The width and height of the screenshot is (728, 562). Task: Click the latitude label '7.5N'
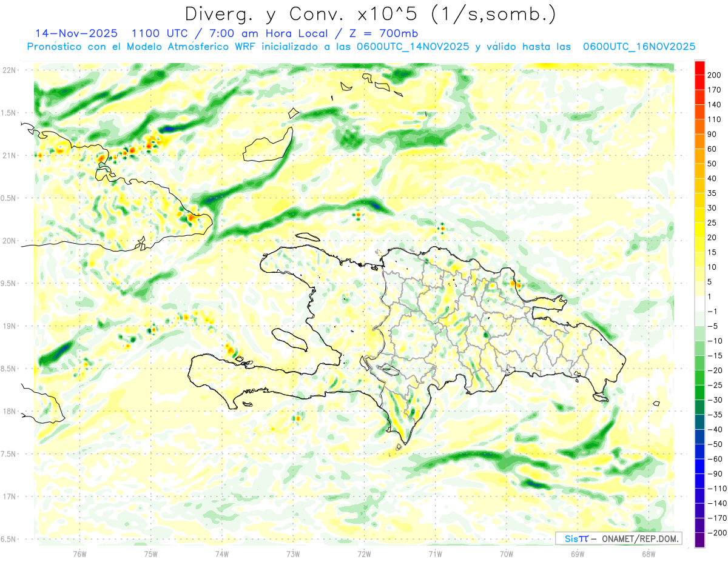coord(9,454)
